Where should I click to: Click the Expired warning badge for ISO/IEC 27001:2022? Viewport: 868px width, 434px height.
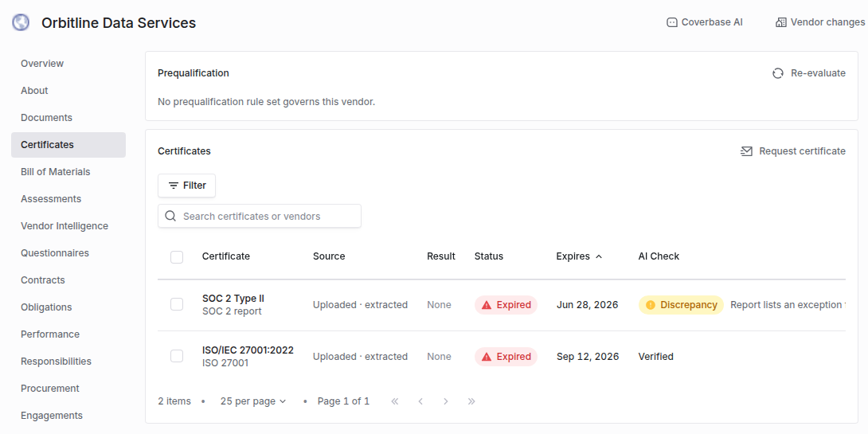pos(506,357)
